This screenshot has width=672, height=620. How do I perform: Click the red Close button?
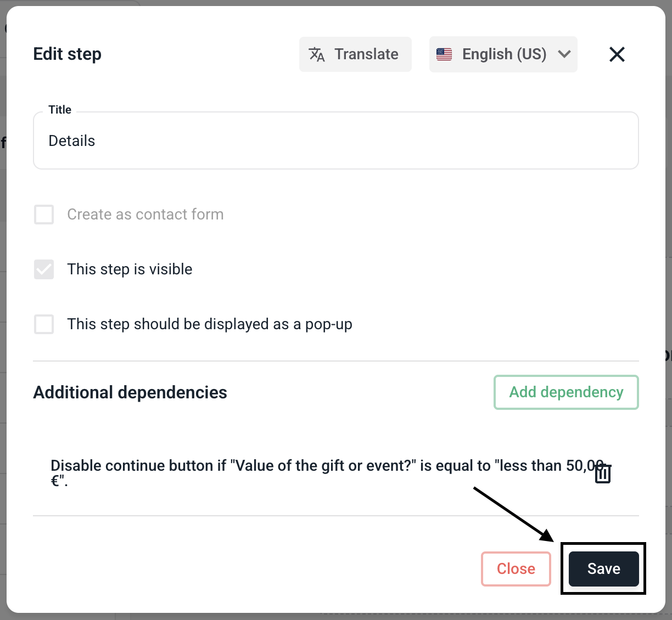[516, 569]
